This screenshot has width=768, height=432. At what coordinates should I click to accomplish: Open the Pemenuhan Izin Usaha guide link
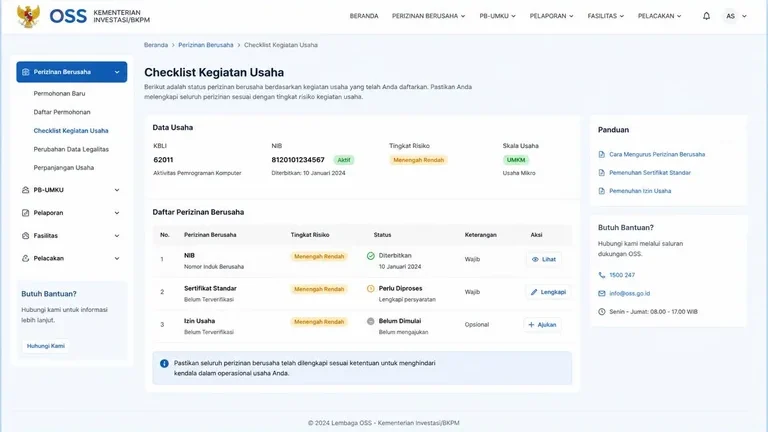pyautogui.click(x=640, y=191)
